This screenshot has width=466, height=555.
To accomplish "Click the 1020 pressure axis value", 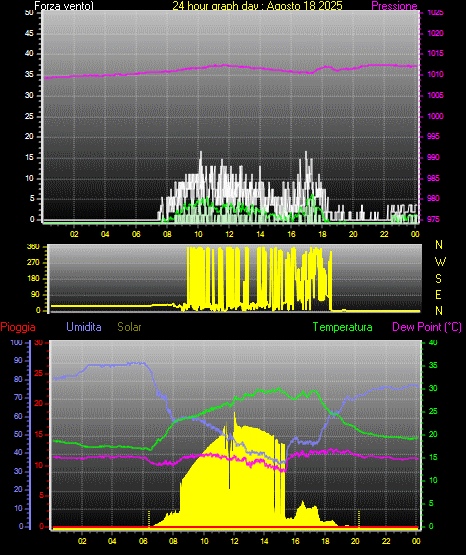I will point(435,33).
